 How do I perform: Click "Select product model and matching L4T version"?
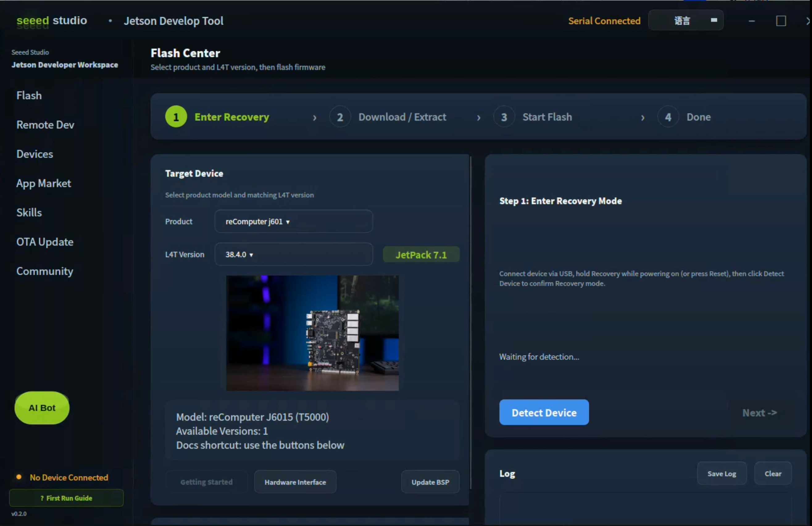coord(239,195)
